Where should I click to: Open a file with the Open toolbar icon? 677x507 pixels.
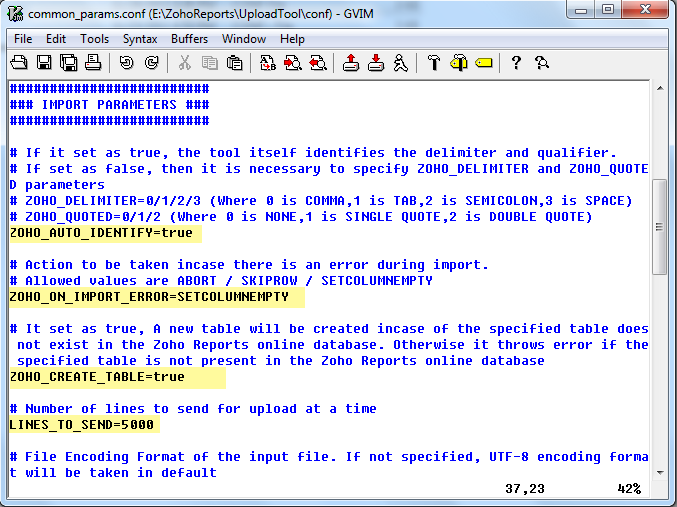coord(19,63)
